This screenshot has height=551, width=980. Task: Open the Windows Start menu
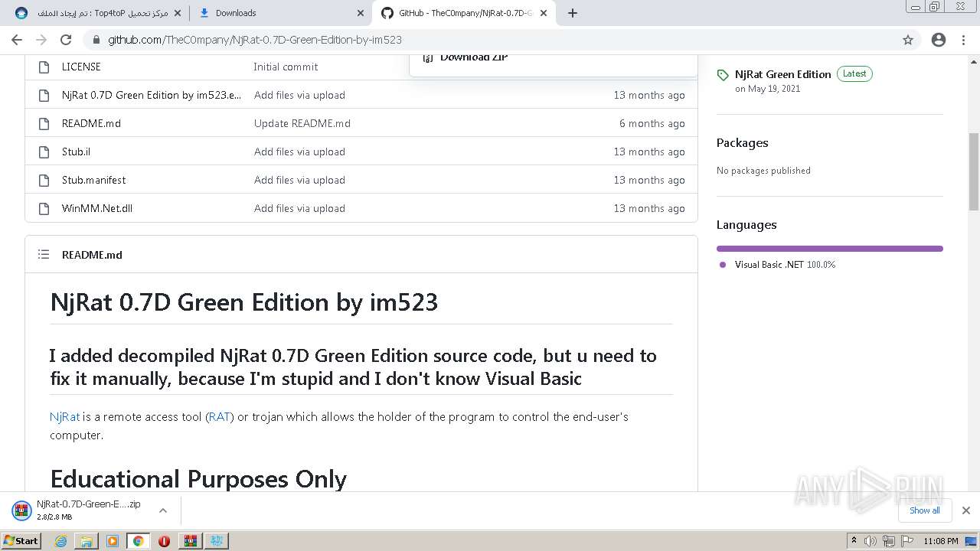click(21, 540)
